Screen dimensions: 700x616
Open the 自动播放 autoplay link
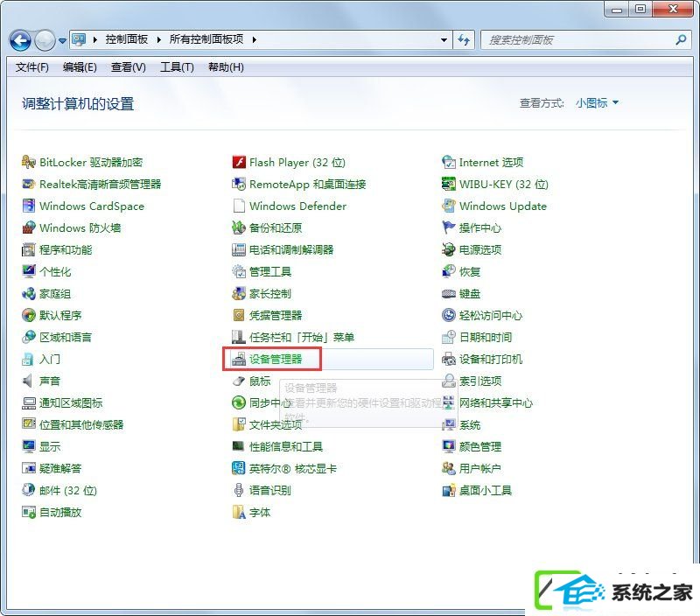[x=60, y=513]
